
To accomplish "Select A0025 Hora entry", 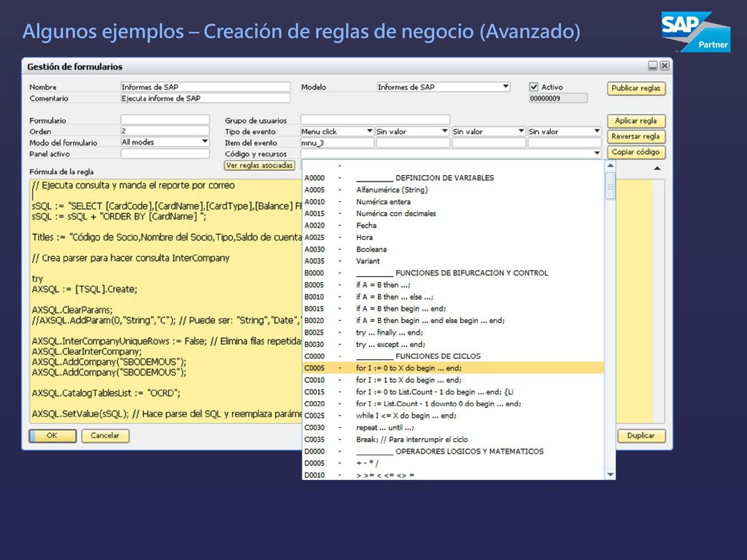I will click(453, 237).
